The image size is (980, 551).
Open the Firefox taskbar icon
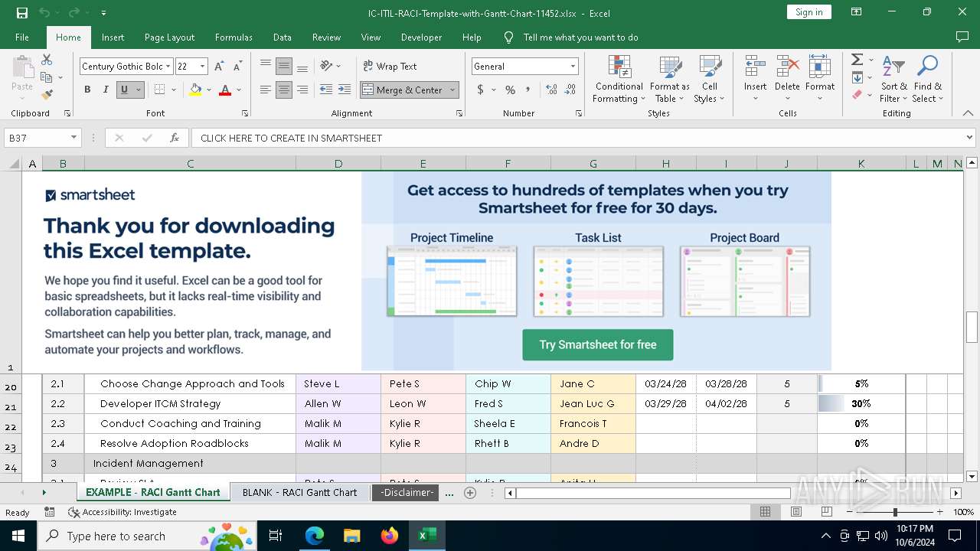[x=390, y=536]
